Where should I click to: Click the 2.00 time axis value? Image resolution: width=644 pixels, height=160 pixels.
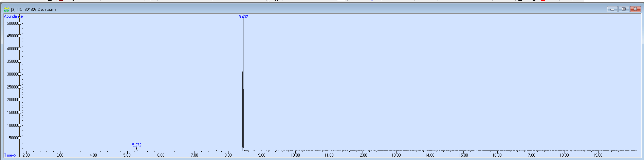pos(26,155)
